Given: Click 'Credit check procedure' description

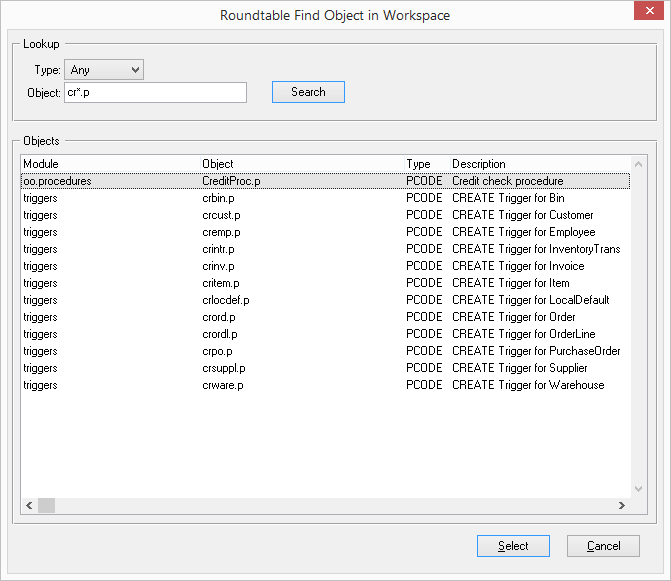Looking at the screenshot, I should pos(508,181).
